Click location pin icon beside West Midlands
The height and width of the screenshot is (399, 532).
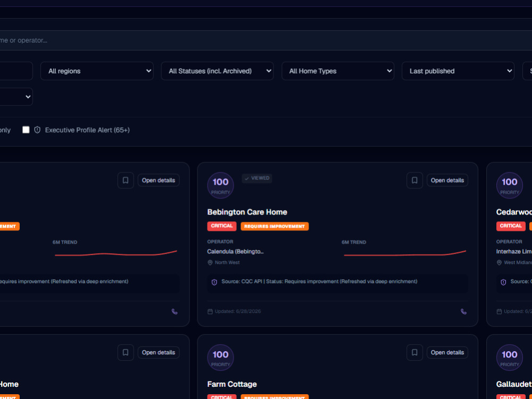[x=499, y=263]
